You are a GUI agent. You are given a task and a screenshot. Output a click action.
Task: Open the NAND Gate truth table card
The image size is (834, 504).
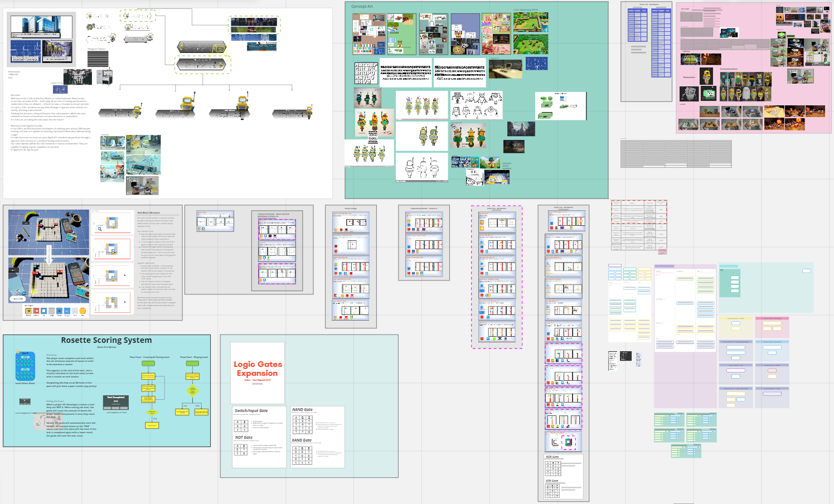[x=302, y=409]
